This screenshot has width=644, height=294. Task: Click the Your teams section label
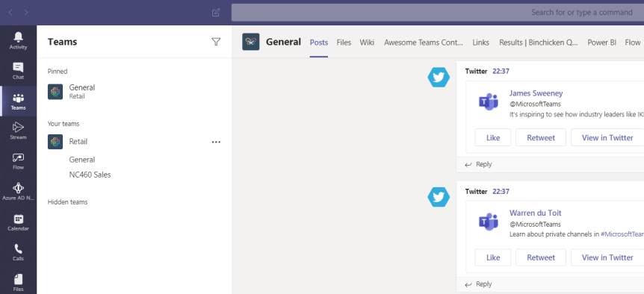tap(64, 123)
